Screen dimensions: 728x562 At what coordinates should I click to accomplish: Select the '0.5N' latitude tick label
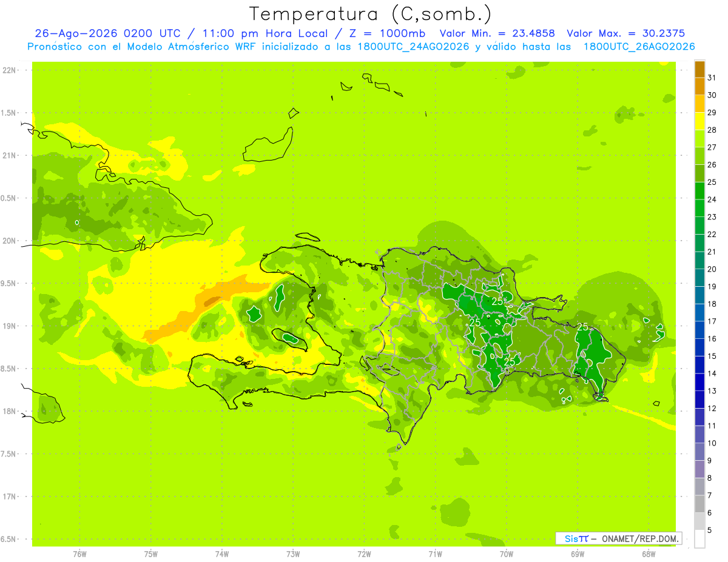click(x=9, y=198)
